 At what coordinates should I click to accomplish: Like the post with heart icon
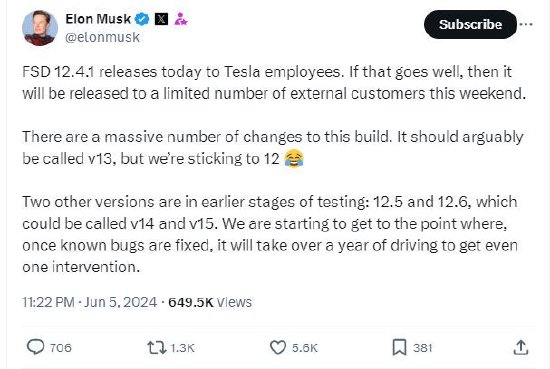tap(278, 348)
